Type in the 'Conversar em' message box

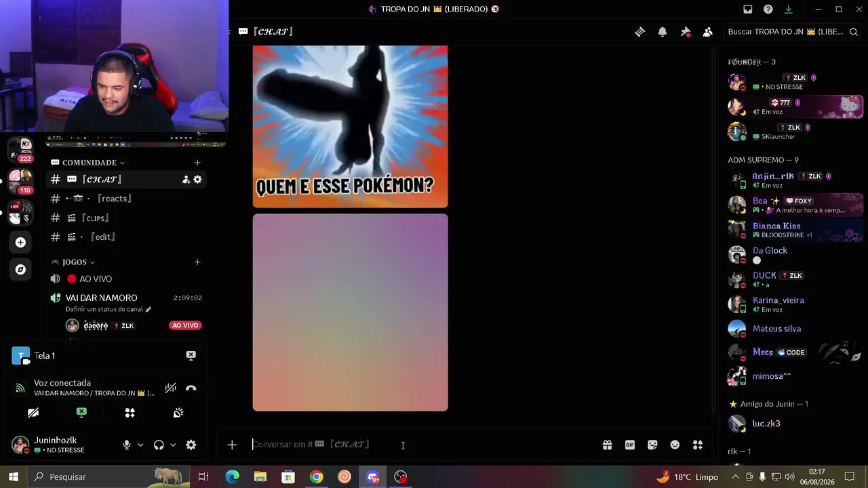[x=420, y=445]
